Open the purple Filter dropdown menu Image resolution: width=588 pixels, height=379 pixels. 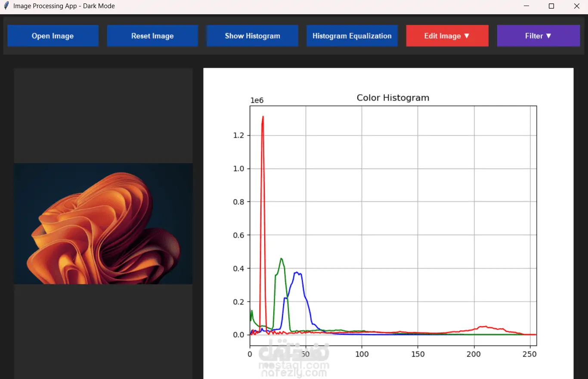[538, 36]
